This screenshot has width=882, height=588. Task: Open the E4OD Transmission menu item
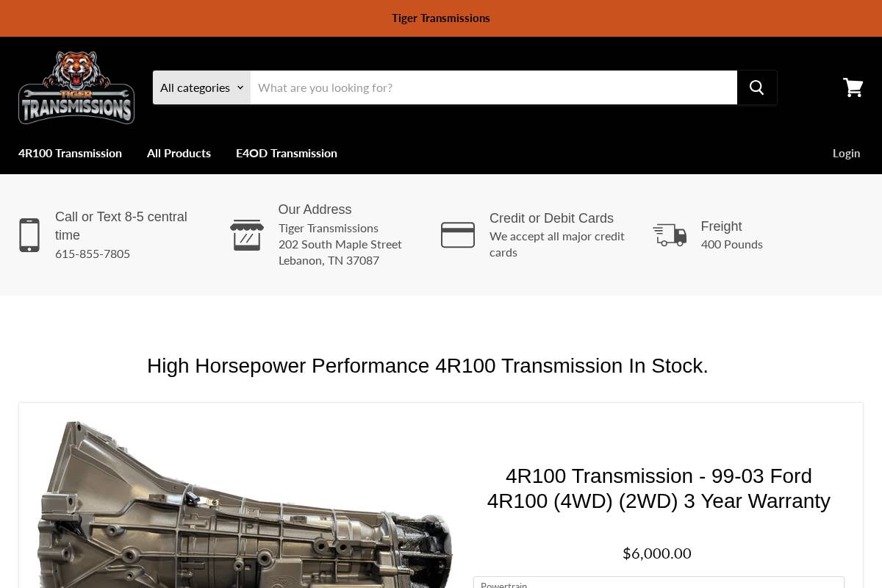click(x=287, y=152)
